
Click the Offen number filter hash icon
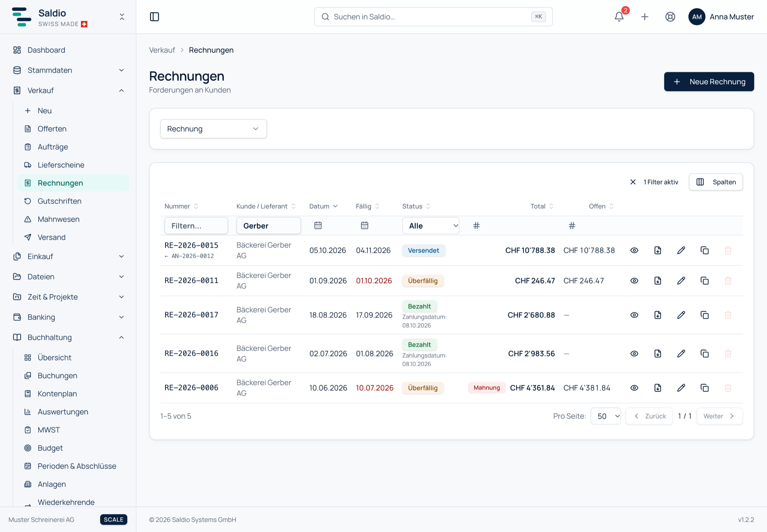tap(571, 226)
